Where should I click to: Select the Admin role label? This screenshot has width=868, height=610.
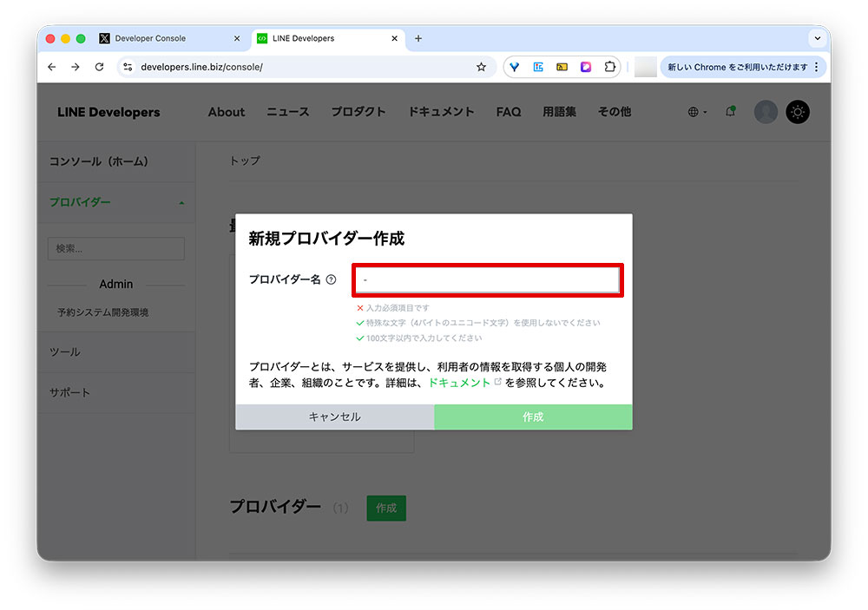point(115,284)
